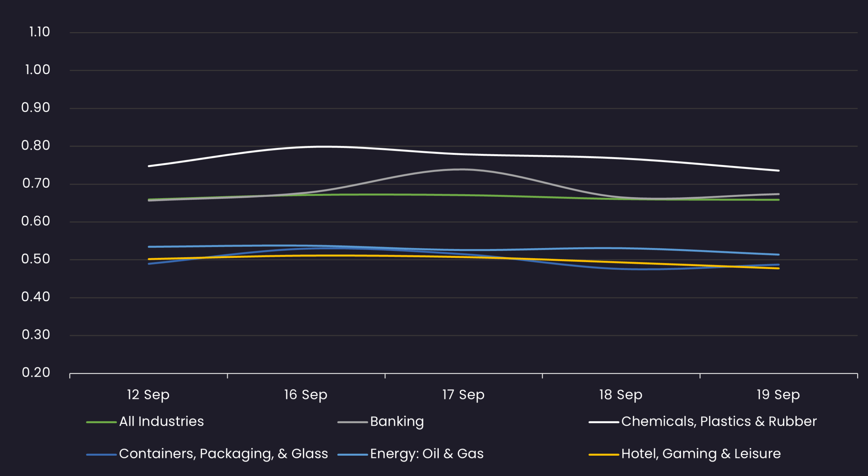Click the 1.10 y-axis value label
This screenshot has height=476, width=868.
[39, 32]
